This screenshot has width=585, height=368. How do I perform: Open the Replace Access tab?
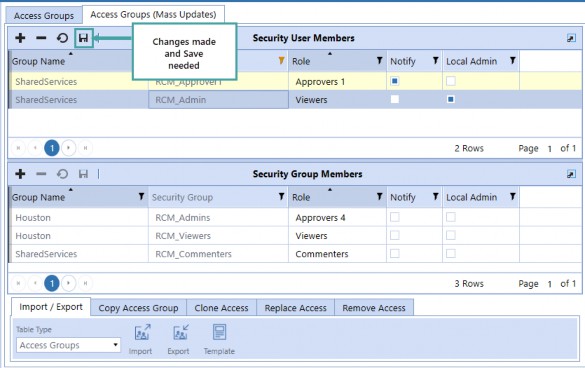295,308
